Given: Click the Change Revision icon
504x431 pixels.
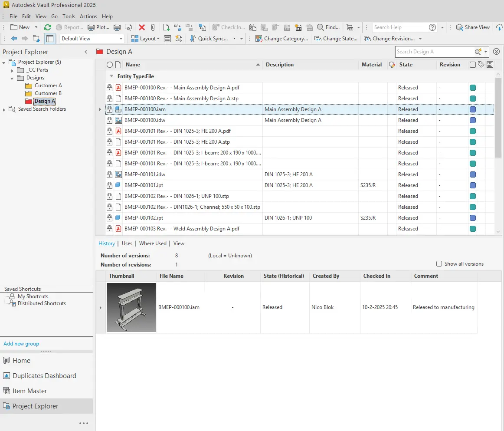Looking at the screenshot, I should click(x=367, y=39).
